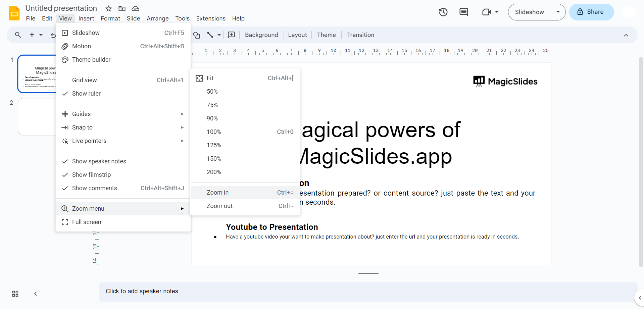Open the comments panel icon

pyautogui.click(x=463, y=12)
